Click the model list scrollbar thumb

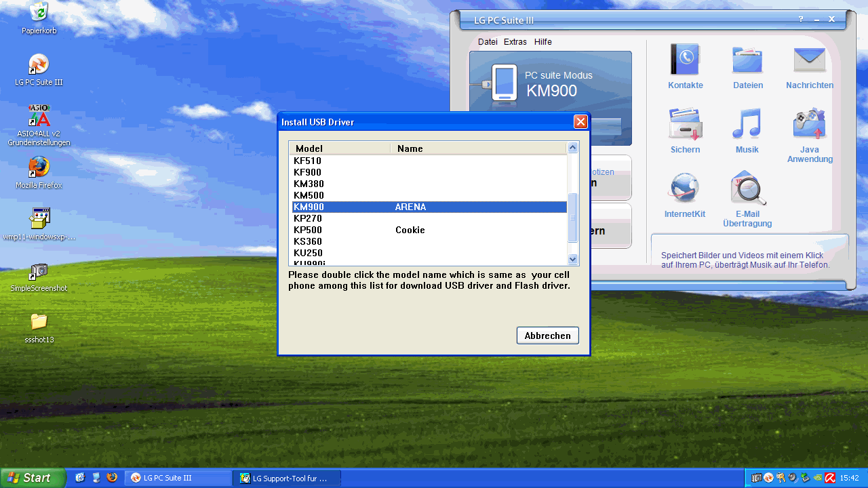click(x=573, y=218)
